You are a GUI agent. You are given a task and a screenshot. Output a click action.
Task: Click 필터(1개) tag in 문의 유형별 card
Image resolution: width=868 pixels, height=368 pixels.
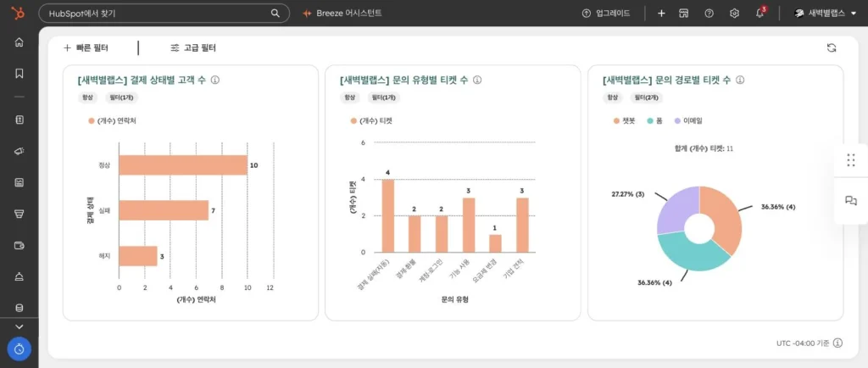pyautogui.click(x=384, y=98)
